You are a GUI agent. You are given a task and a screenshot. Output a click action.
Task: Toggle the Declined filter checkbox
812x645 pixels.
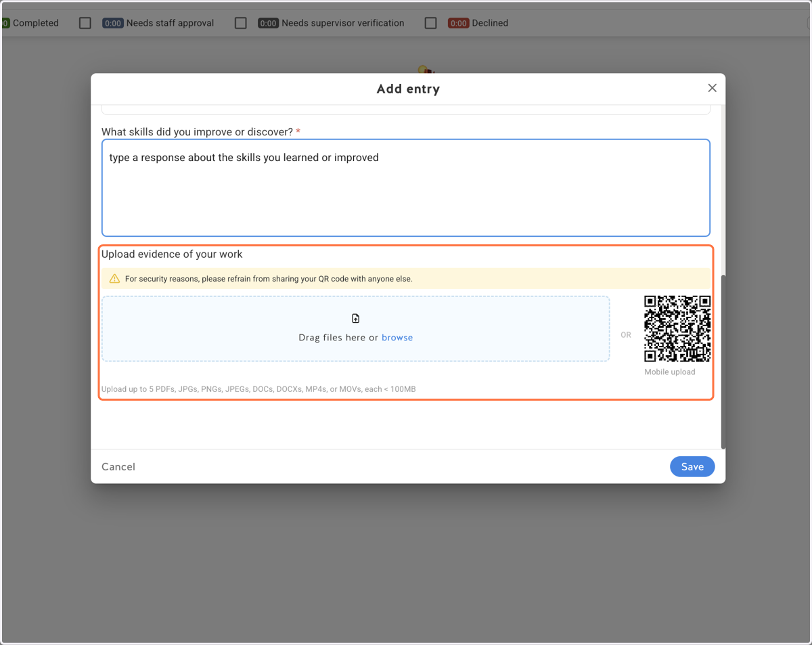[430, 23]
